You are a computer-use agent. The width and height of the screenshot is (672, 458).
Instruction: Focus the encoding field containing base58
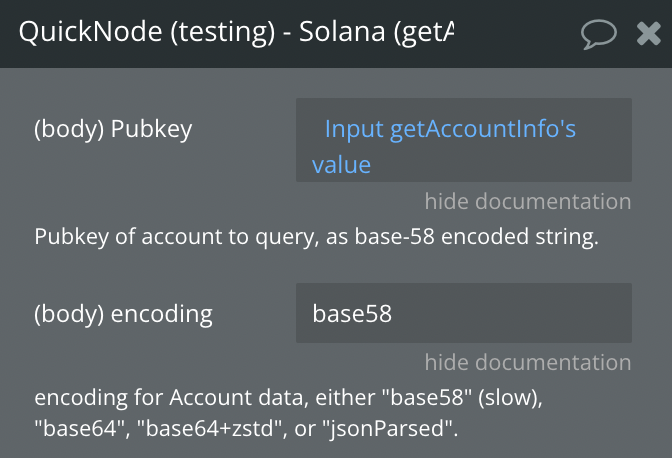pos(464,313)
